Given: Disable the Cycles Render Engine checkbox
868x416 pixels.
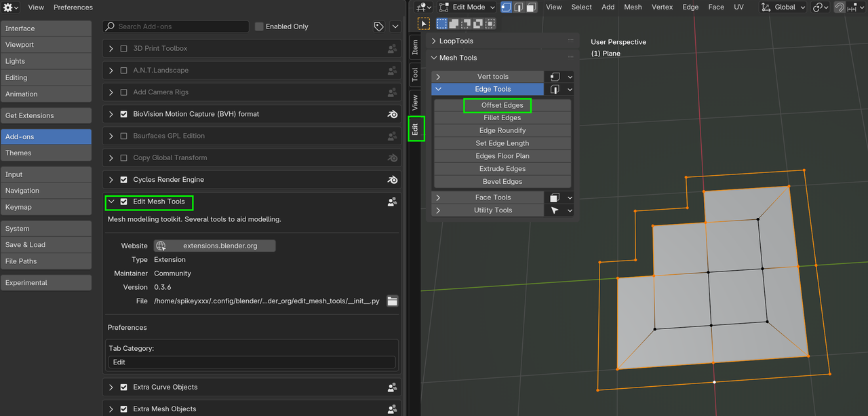Looking at the screenshot, I should (123, 180).
